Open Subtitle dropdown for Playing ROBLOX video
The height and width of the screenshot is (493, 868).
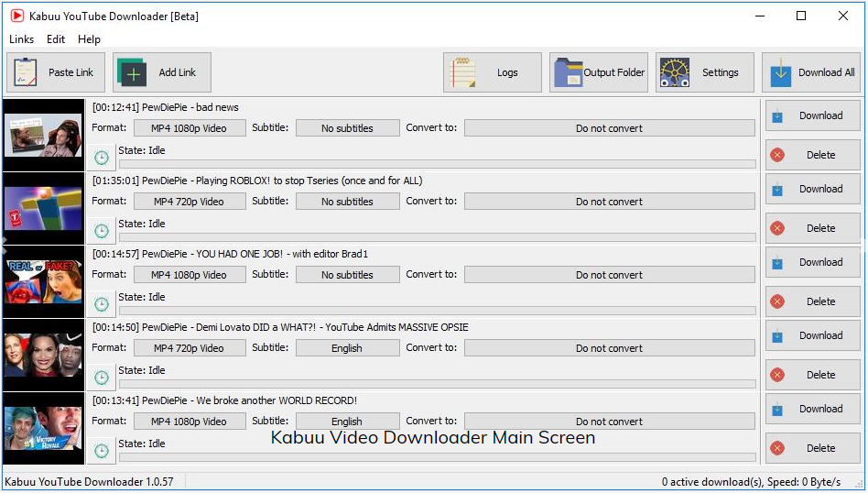pyautogui.click(x=348, y=202)
